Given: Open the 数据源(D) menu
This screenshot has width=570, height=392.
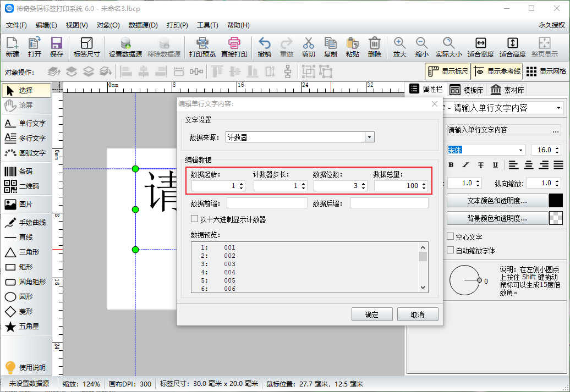Looking at the screenshot, I should pos(143,25).
